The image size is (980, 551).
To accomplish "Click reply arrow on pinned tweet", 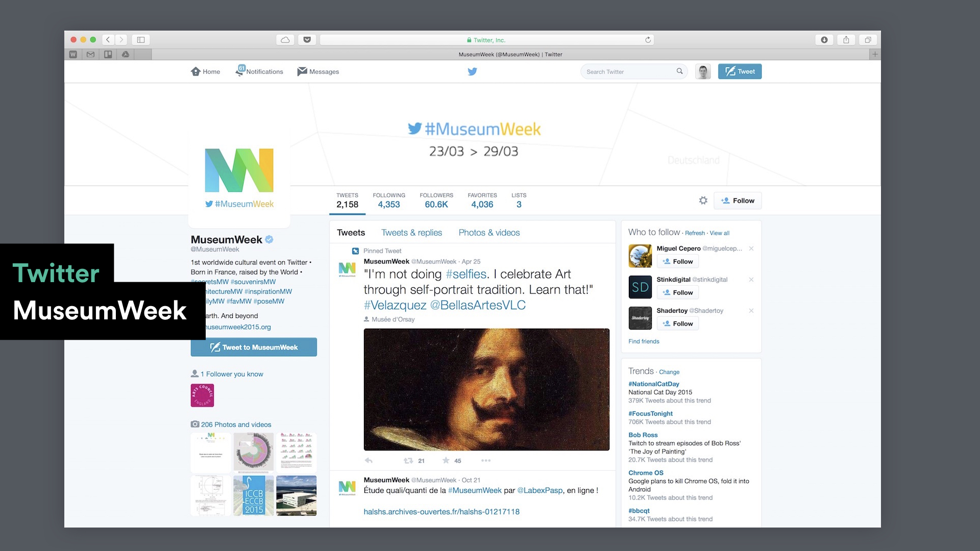I will 369,460.
